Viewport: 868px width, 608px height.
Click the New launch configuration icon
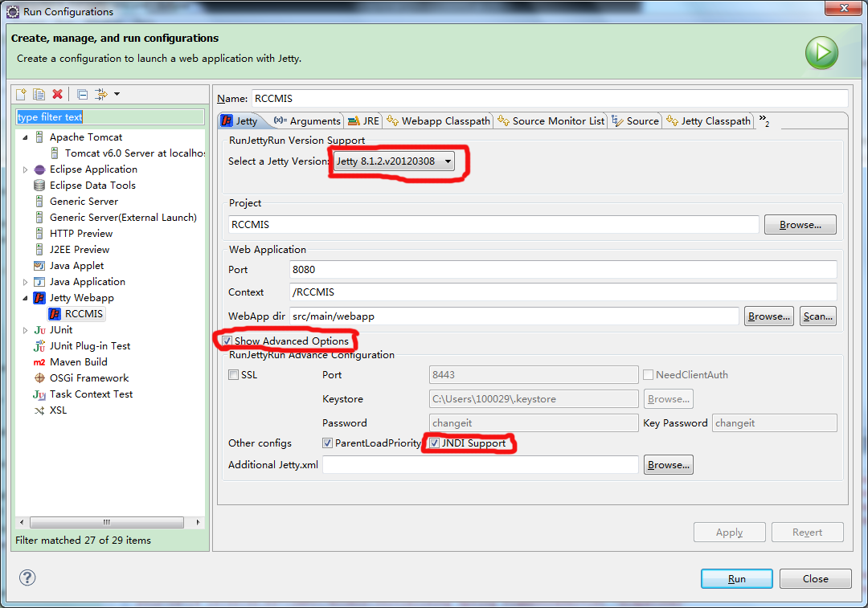pyautogui.click(x=21, y=94)
